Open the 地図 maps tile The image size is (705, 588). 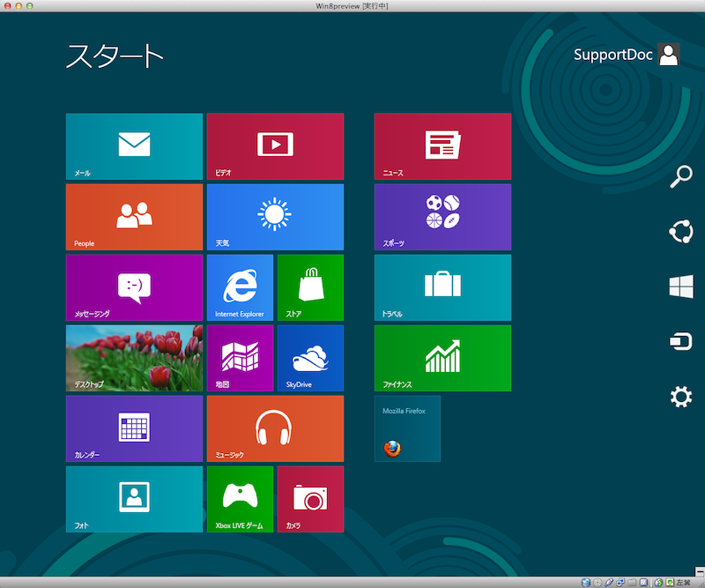click(x=240, y=358)
